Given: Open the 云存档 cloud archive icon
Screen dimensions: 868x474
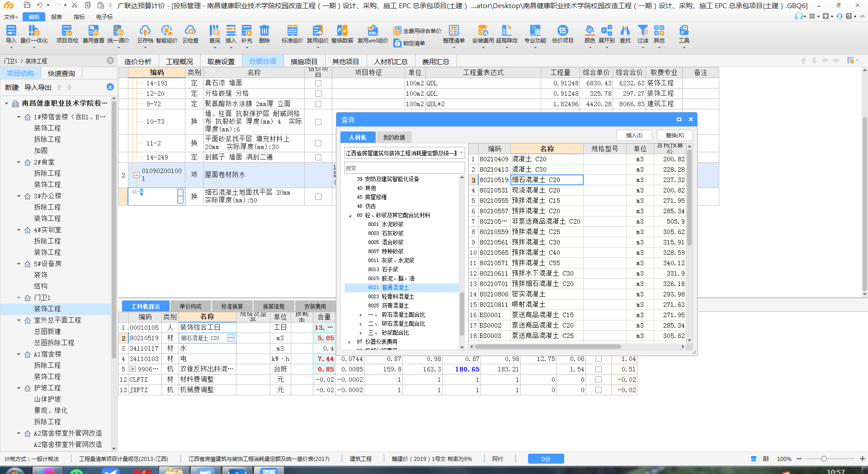Looking at the screenshot, I should point(145,34).
